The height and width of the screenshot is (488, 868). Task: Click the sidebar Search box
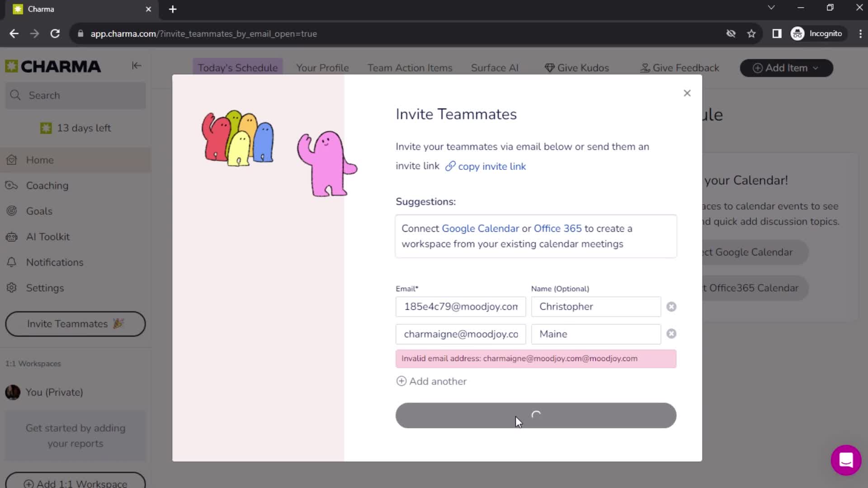click(x=75, y=95)
